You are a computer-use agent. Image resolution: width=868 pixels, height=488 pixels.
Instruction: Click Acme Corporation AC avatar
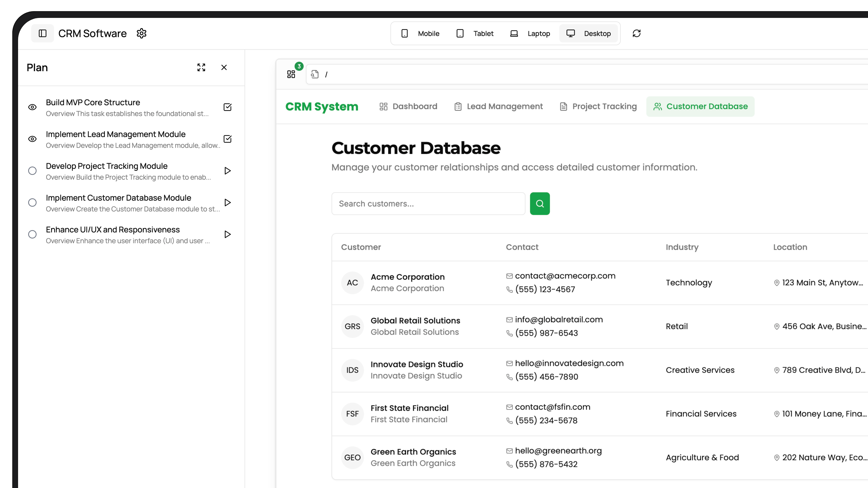(352, 283)
